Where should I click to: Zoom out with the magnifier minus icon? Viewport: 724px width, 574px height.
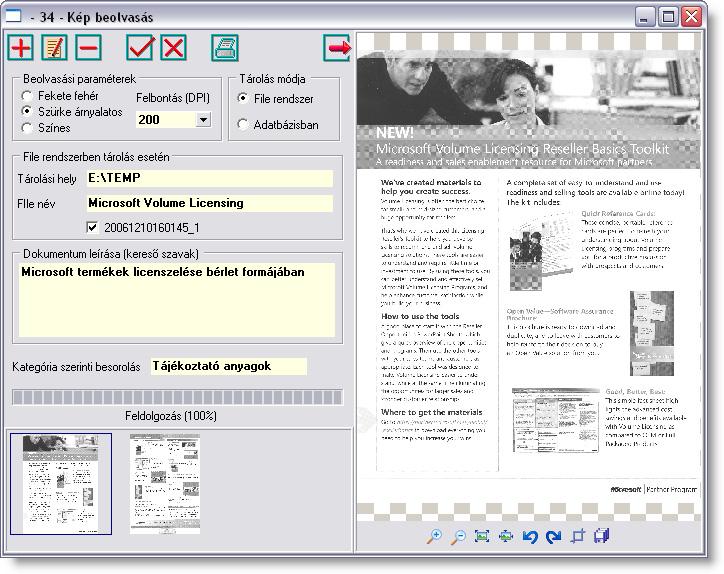[458, 536]
